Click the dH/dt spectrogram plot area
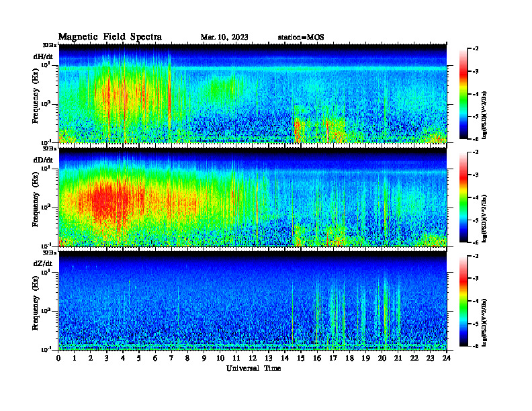 click(253, 93)
